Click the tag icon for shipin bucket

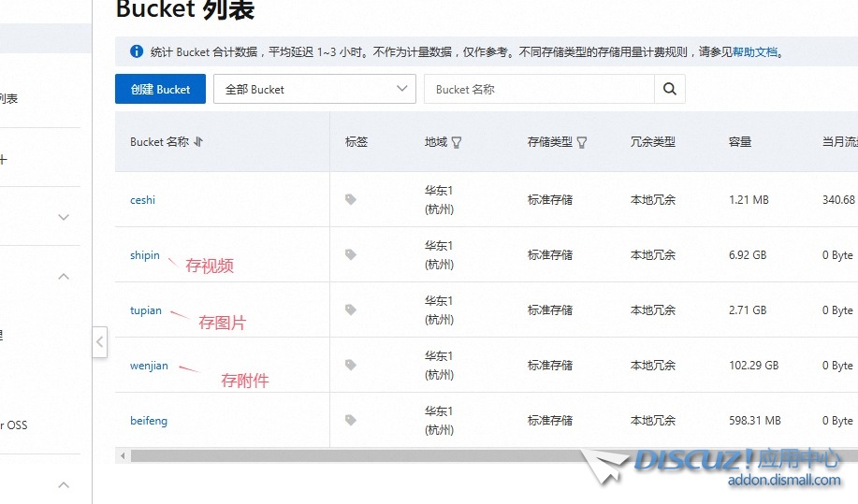point(351,254)
